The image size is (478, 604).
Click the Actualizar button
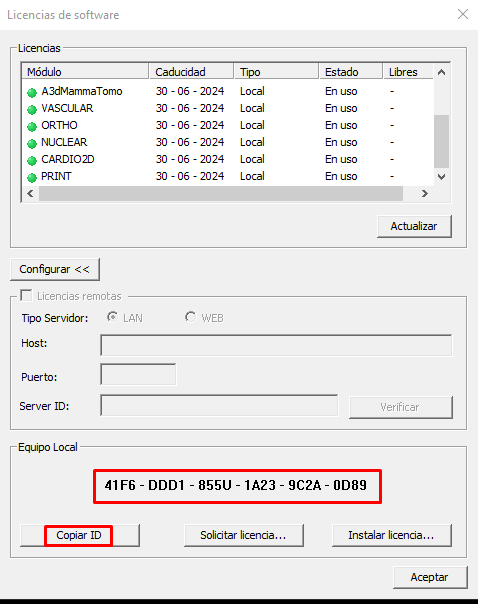point(414,226)
